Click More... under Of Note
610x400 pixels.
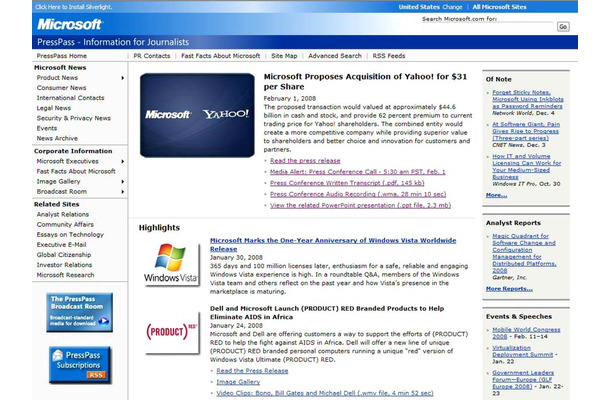496,195
